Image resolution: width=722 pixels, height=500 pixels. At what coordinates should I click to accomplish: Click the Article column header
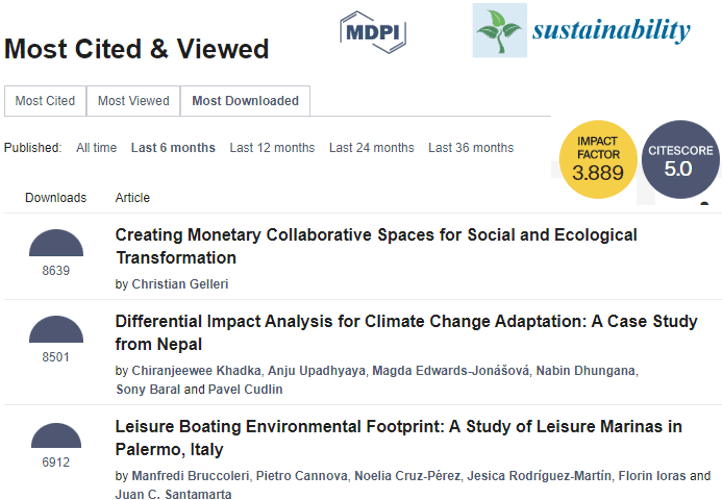133,198
